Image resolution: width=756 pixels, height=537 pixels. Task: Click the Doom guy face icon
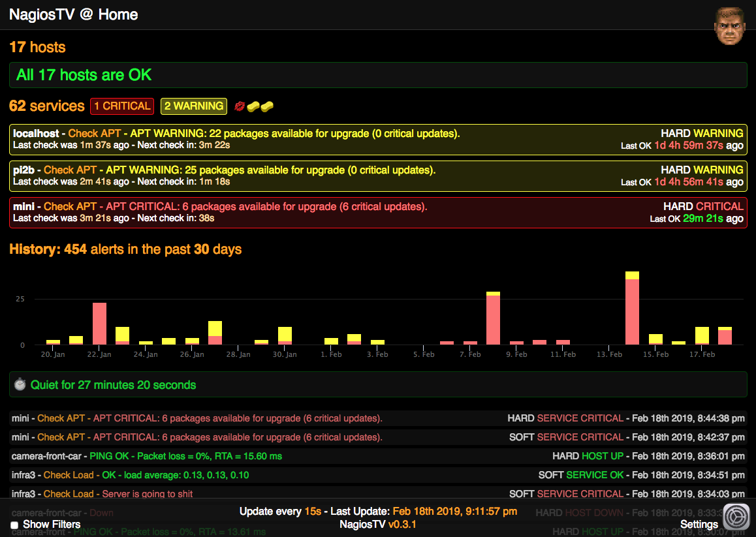point(730,26)
